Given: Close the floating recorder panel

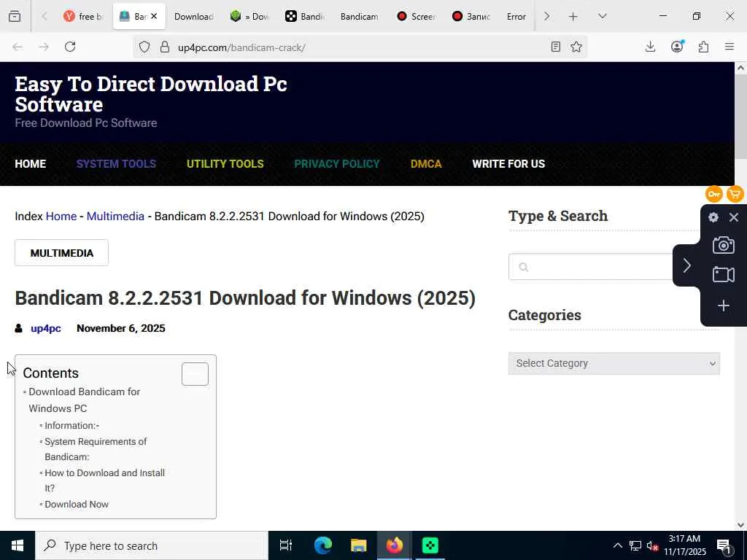Looking at the screenshot, I should tap(734, 217).
